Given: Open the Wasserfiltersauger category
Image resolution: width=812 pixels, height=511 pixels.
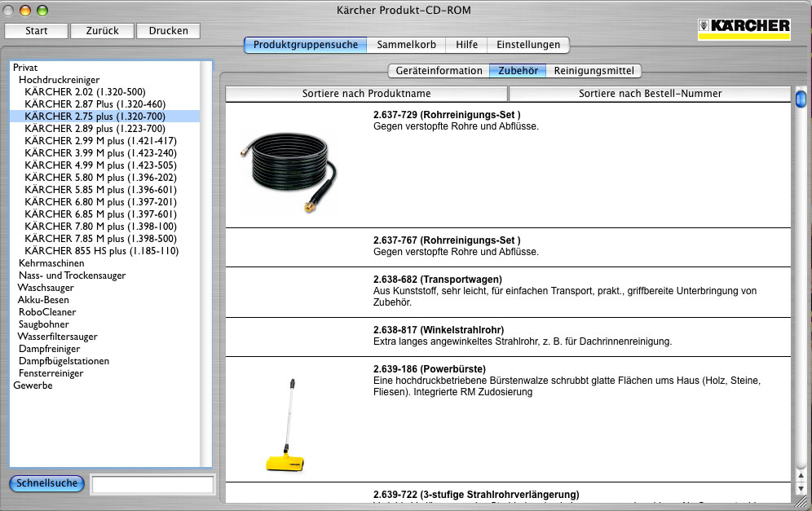Looking at the screenshot, I should (x=58, y=337).
